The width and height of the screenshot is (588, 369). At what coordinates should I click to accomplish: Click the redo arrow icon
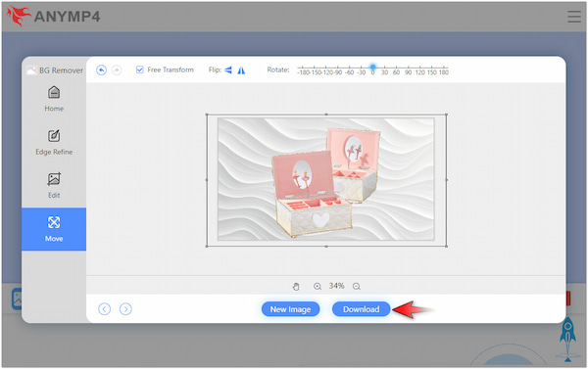pos(117,70)
